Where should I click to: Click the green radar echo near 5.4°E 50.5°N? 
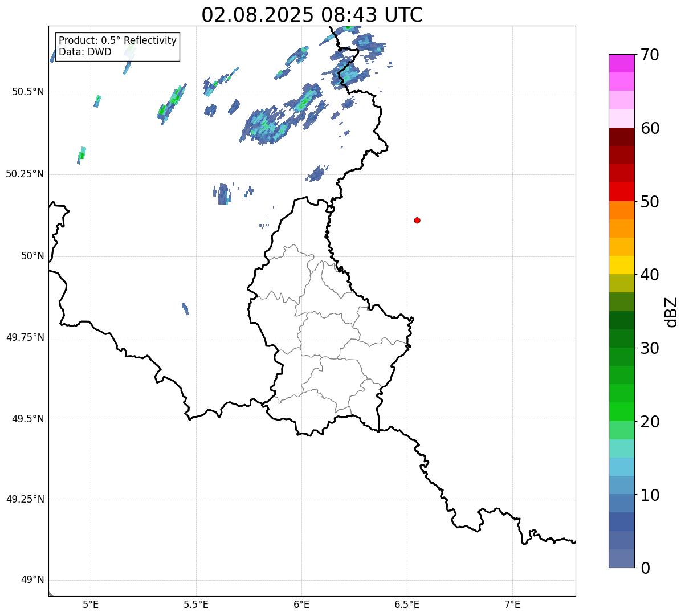pos(172,104)
